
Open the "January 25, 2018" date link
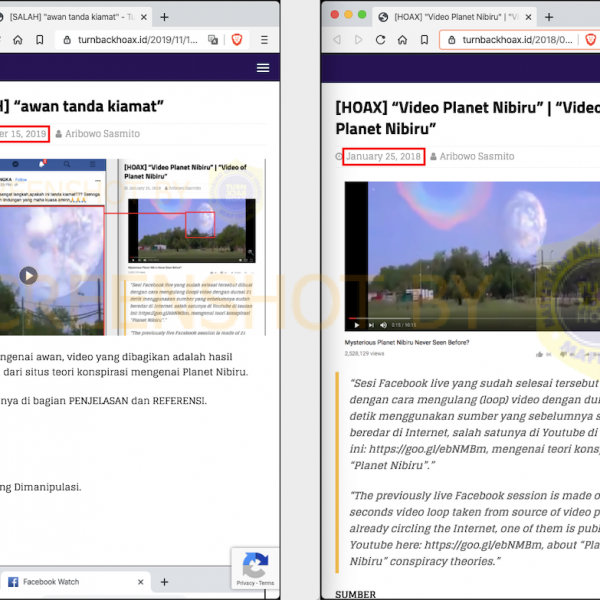coord(383,156)
